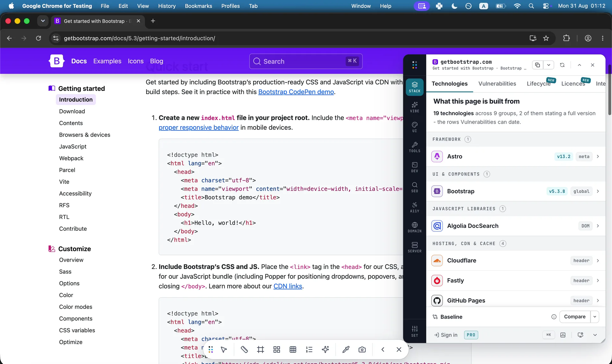Show Baseline info tooltip icon
Viewport: 612px width, 364px height.
click(x=554, y=317)
